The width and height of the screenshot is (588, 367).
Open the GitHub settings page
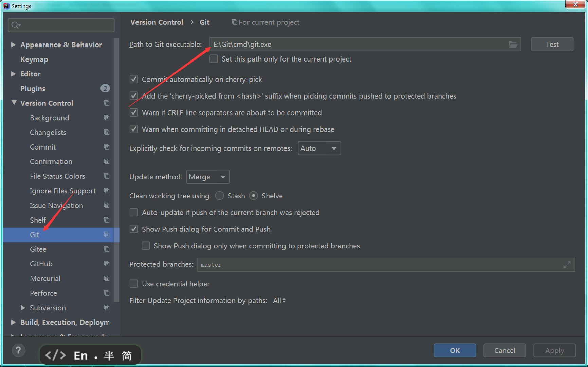click(41, 264)
